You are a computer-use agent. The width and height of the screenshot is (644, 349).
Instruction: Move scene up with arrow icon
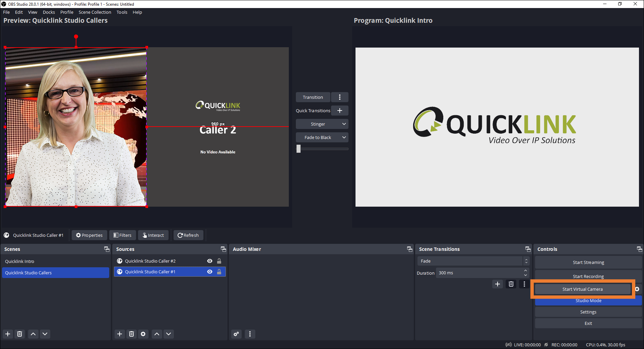click(33, 334)
